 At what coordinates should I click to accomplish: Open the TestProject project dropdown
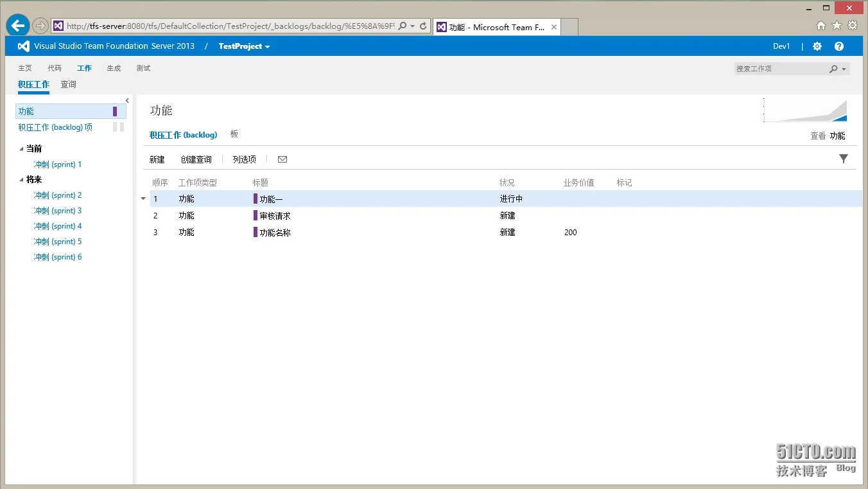(244, 46)
